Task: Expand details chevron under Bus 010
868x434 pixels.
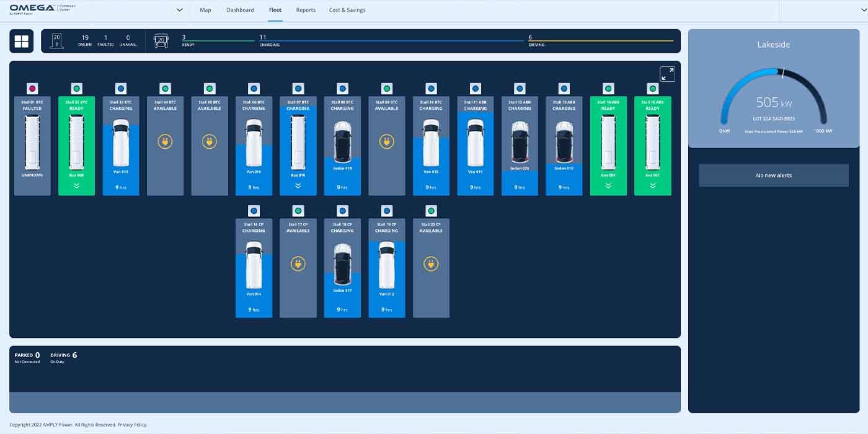Action: 298,185
